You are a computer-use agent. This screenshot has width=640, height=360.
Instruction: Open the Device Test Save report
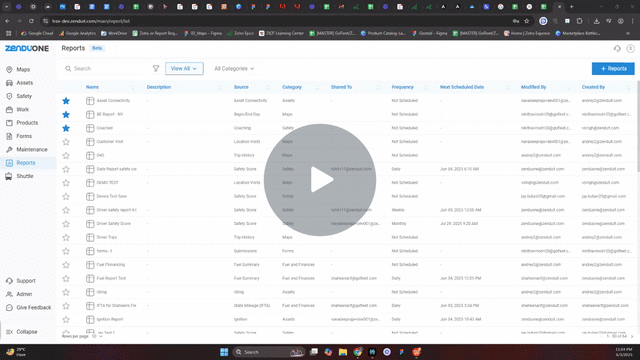(111, 196)
